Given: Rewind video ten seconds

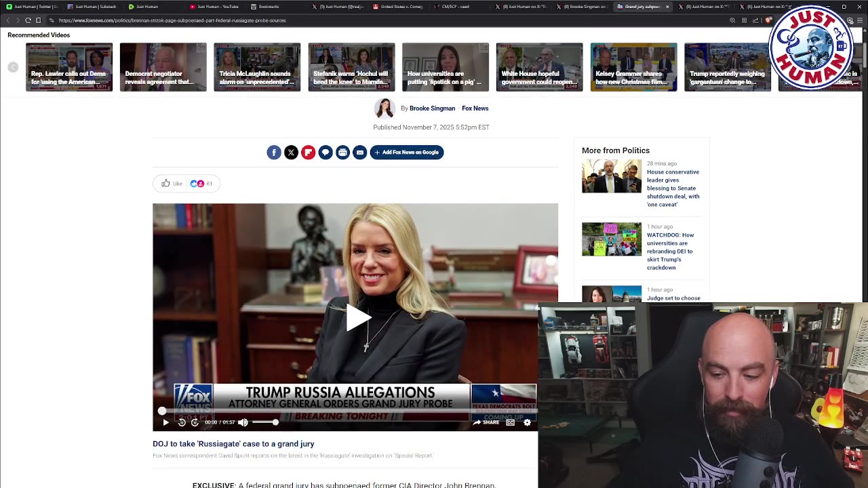Looking at the screenshot, I should click(182, 422).
